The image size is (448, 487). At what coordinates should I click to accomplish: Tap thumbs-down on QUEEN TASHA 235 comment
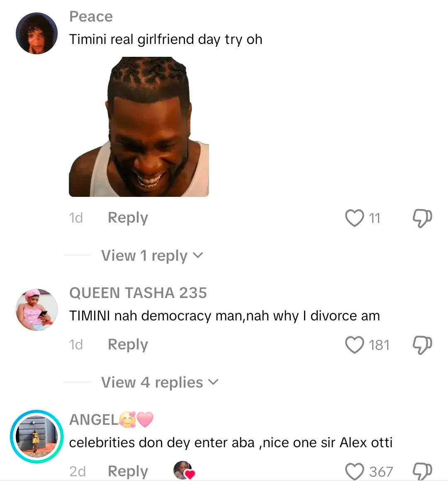pos(422,345)
